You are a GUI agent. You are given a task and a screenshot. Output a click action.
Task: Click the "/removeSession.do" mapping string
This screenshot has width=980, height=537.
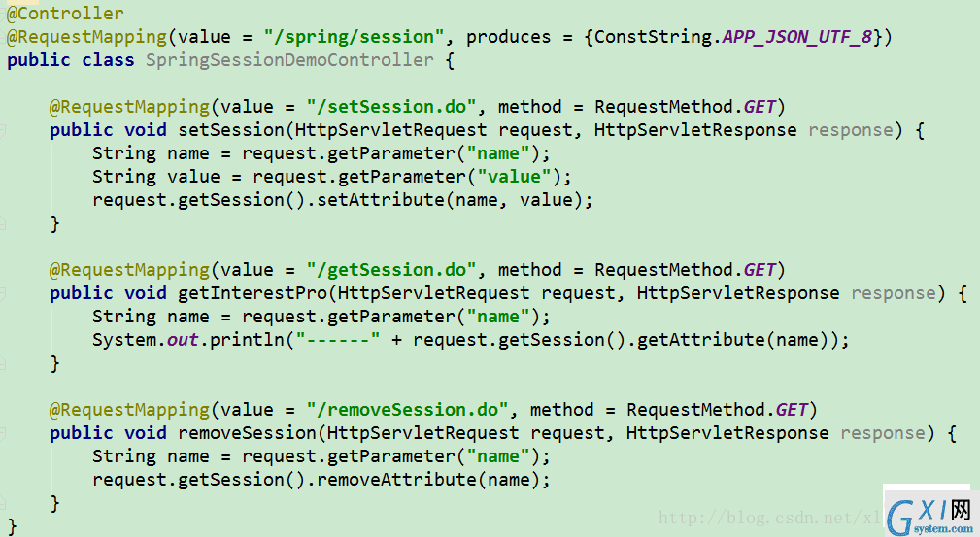click(x=408, y=410)
